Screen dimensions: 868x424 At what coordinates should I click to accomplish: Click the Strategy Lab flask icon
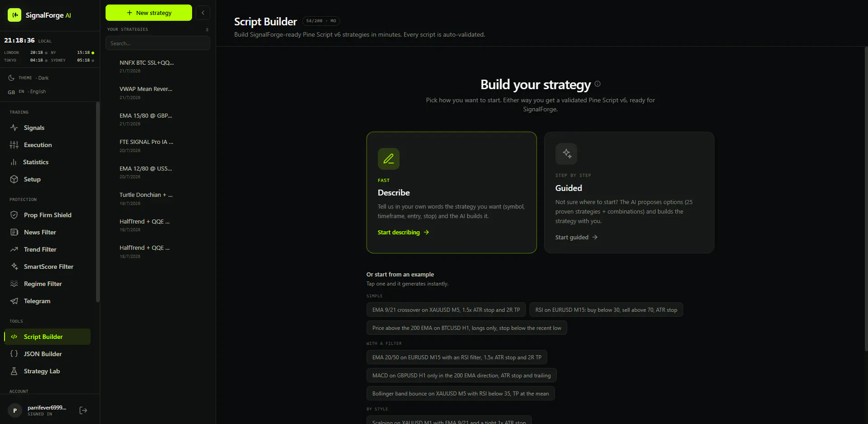[x=14, y=371]
